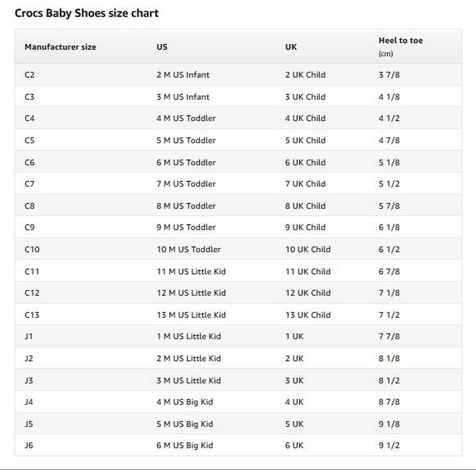476x470 pixels.
Task: Select the UK column header
Action: [291, 47]
